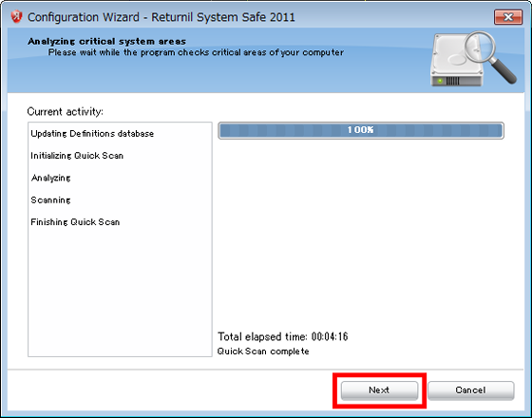Select Initializing Quick Scan activity
This screenshot has width=532, height=418.
pyautogui.click(x=77, y=156)
